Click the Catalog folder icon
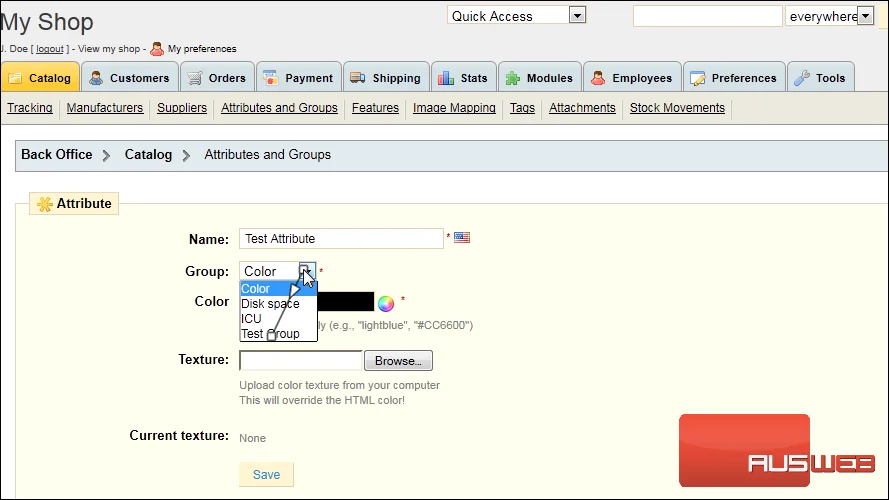889x500 pixels. pyautogui.click(x=16, y=78)
